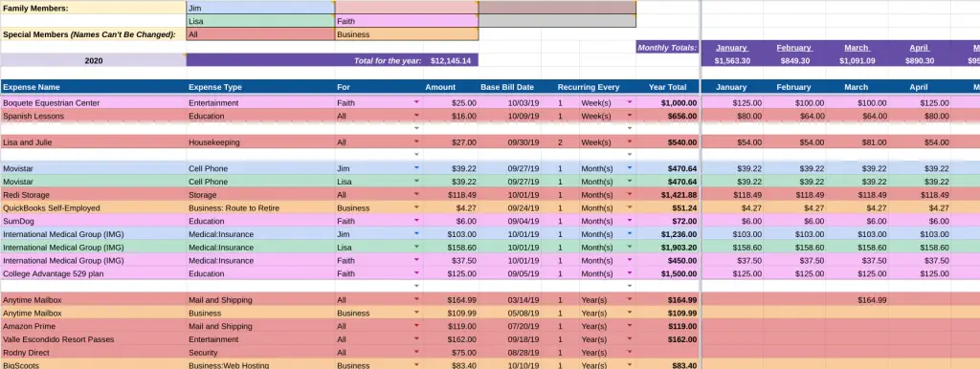The height and width of the screenshot is (369, 980).
Task: Open the Week(s) recurrence dropdown for Spanish Lessons
Action: coord(630,115)
